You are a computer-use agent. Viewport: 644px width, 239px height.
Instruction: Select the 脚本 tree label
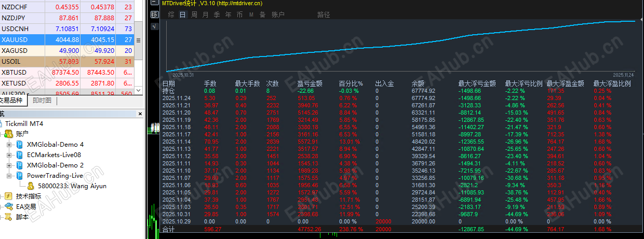[22, 217]
